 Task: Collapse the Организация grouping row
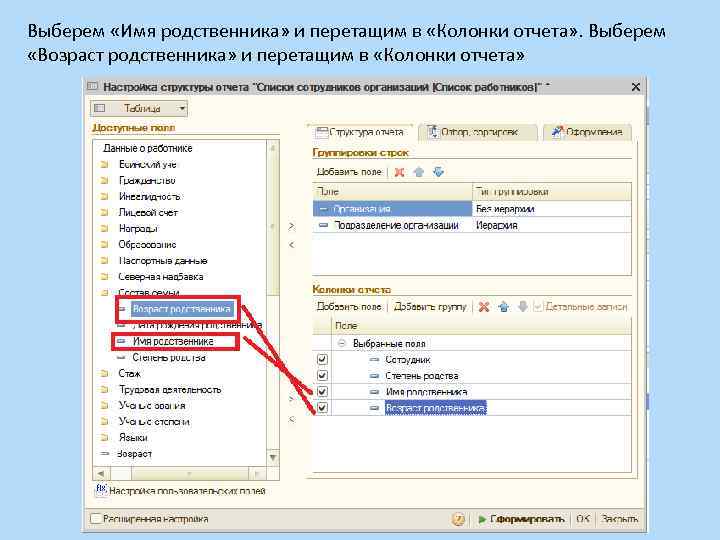point(323,209)
